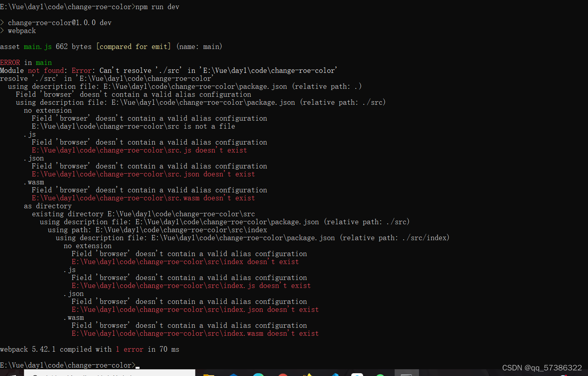This screenshot has width=588, height=376.
Task: Click the green 'main.js' asset name
Action: tap(38, 47)
